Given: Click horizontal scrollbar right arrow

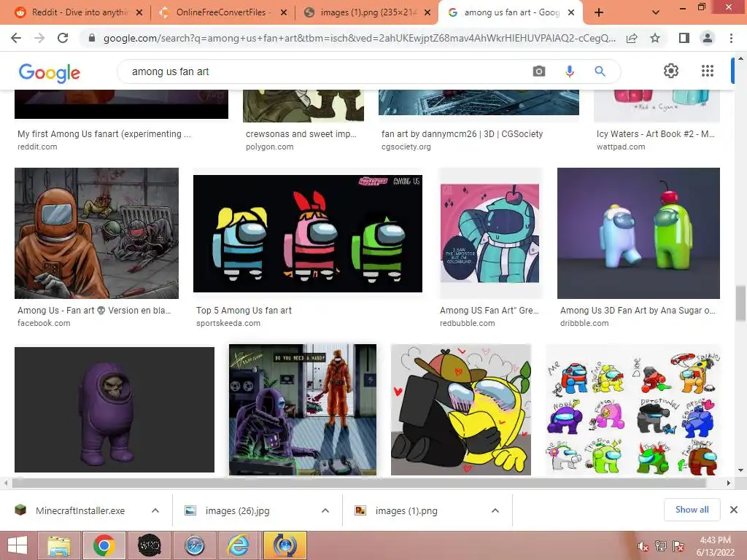Looking at the screenshot, I should (729, 483).
